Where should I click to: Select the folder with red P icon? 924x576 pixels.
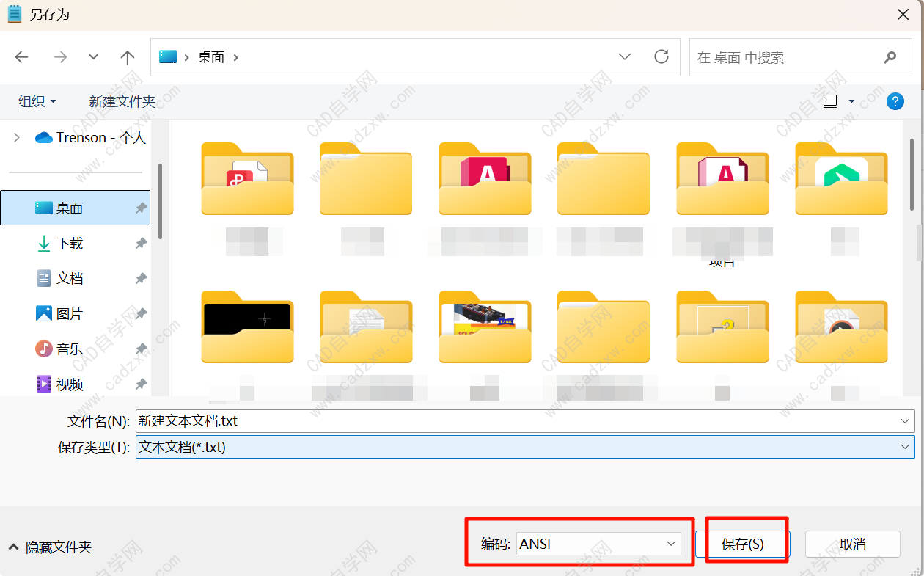[x=248, y=178]
